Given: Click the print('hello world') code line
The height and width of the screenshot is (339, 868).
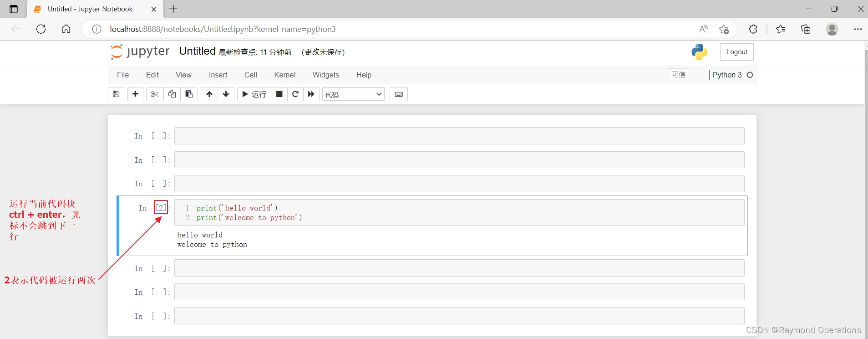Looking at the screenshot, I should pos(237,208).
